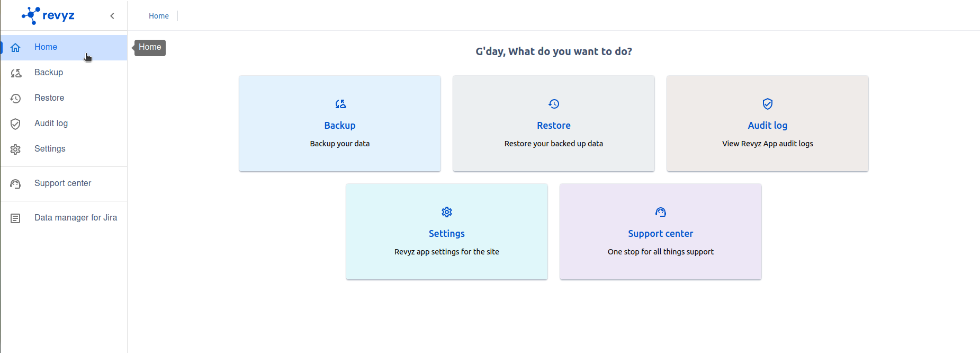
Task: Go to Audit log in sidebar
Action: tap(51, 123)
